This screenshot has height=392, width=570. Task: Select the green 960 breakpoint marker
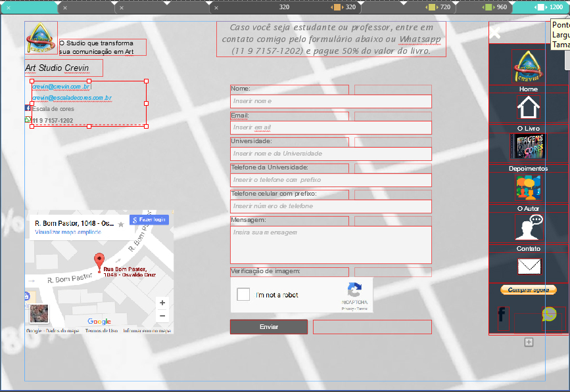pyautogui.click(x=488, y=7)
